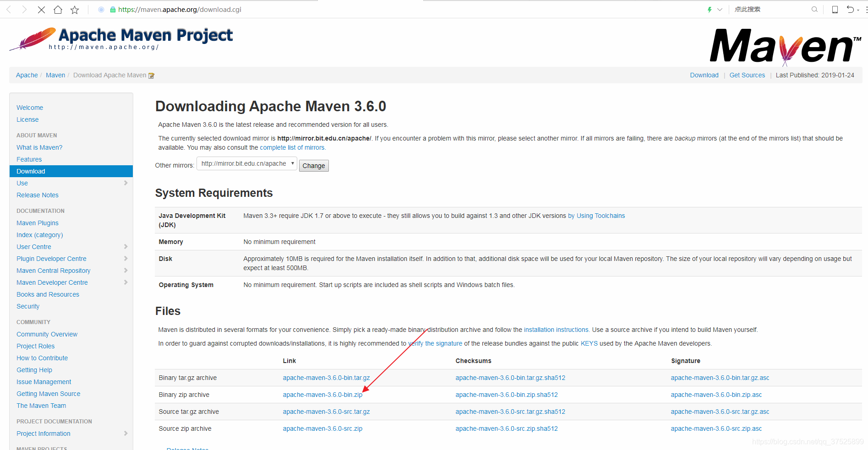Open the Welcome sidebar item
The width and height of the screenshot is (868, 450).
30,108
